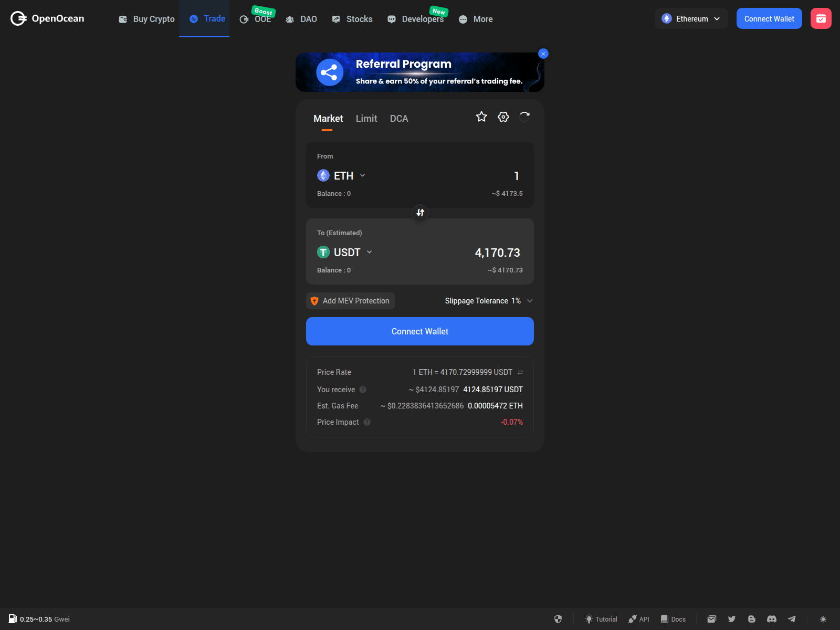
Task: Switch to the DCA tab
Action: click(x=399, y=119)
